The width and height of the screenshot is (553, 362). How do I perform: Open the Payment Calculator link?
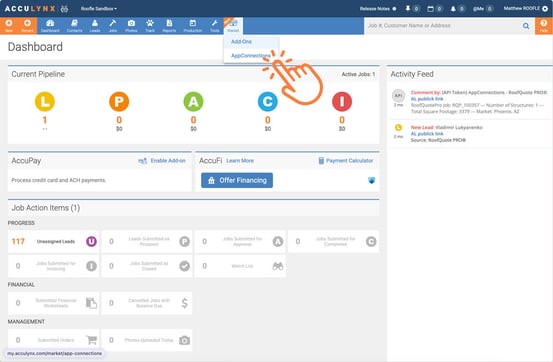(x=346, y=161)
